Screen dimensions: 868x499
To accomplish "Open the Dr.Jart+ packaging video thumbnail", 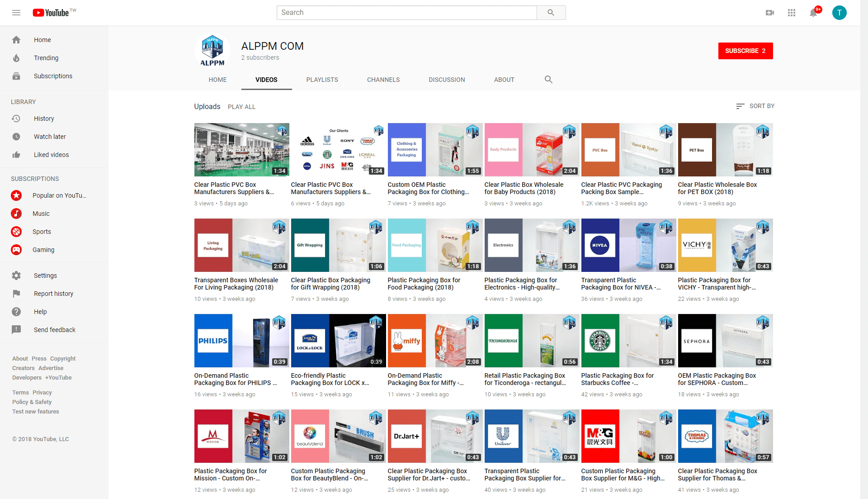I will (435, 436).
